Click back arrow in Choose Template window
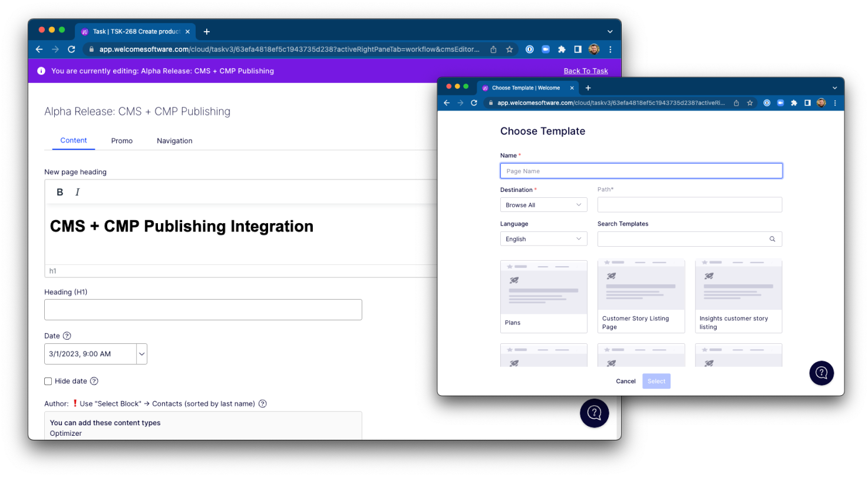This screenshot has width=868, height=477. pos(447,102)
